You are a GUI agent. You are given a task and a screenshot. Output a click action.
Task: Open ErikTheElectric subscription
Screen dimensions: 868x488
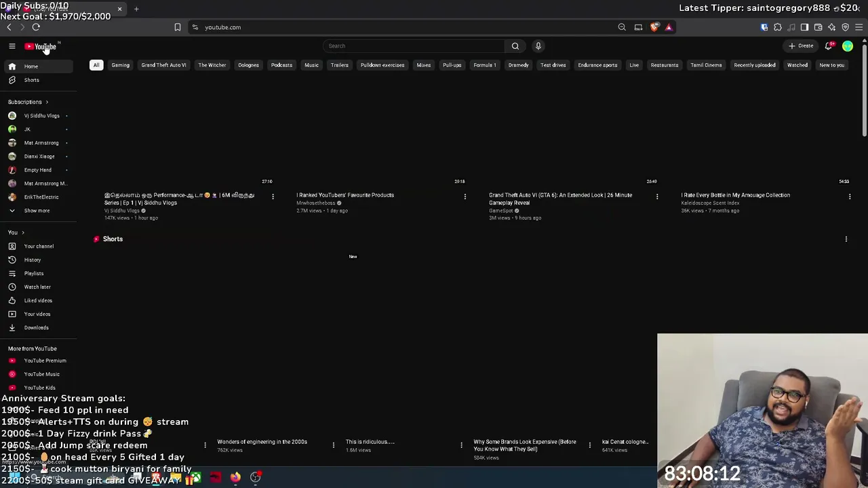[x=38, y=197]
